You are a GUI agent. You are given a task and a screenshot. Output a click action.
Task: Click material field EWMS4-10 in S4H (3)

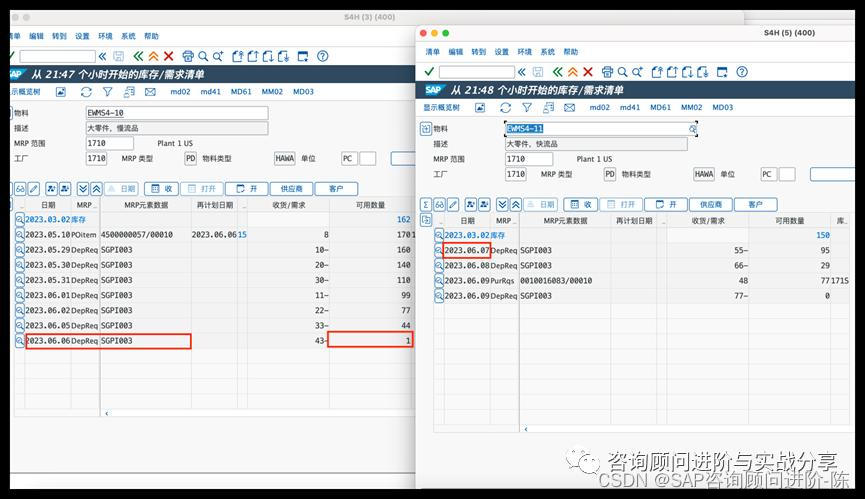pyautogui.click(x=177, y=113)
